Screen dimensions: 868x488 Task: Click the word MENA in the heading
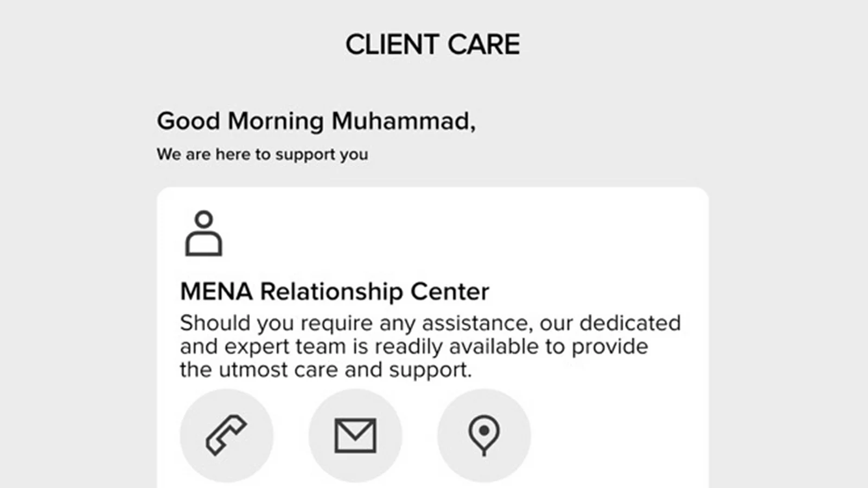click(x=216, y=292)
